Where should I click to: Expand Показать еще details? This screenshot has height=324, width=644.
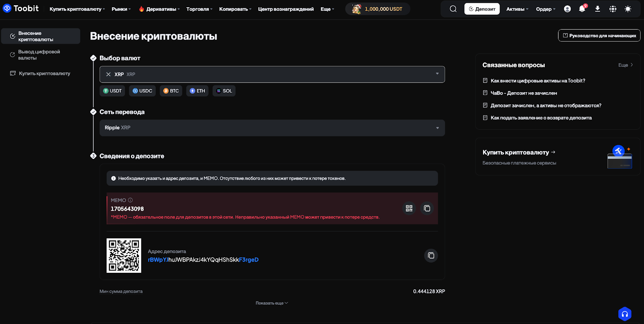pyautogui.click(x=272, y=303)
